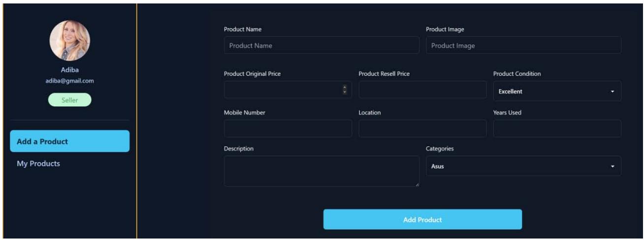Click the adiba@gmail.com email text
This screenshot has width=644, height=240.
pos(69,81)
